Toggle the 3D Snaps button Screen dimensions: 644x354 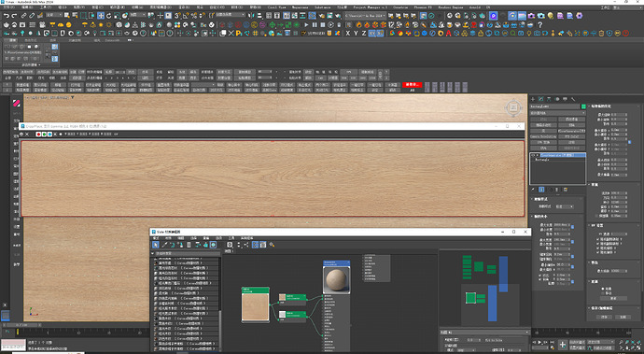coord(177,16)
